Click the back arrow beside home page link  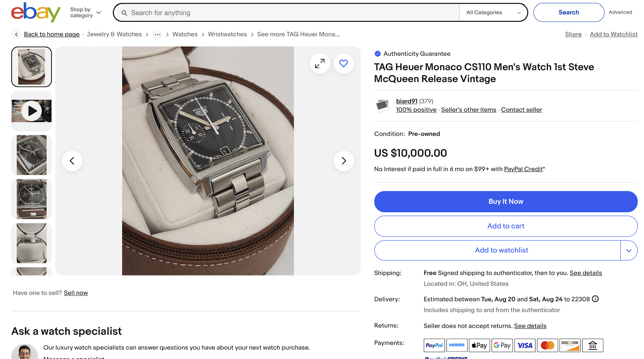pyautogui.click(x=16, y=35)
